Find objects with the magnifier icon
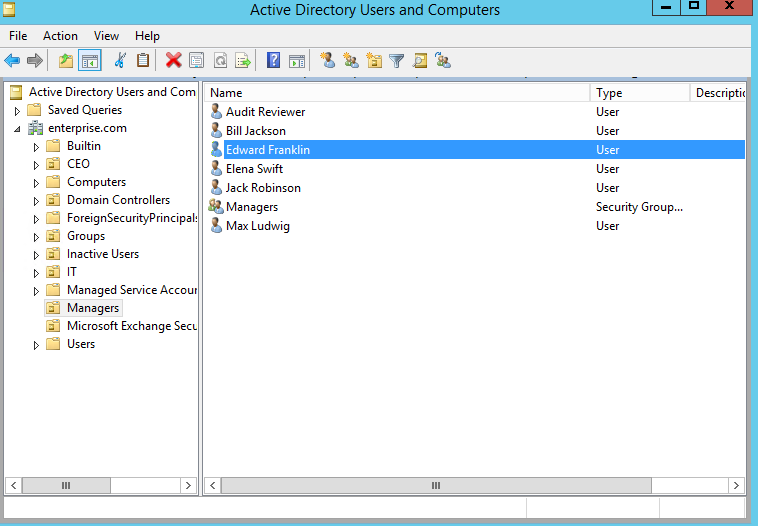The width and height of the screenshot is (758, 526). 420,61
